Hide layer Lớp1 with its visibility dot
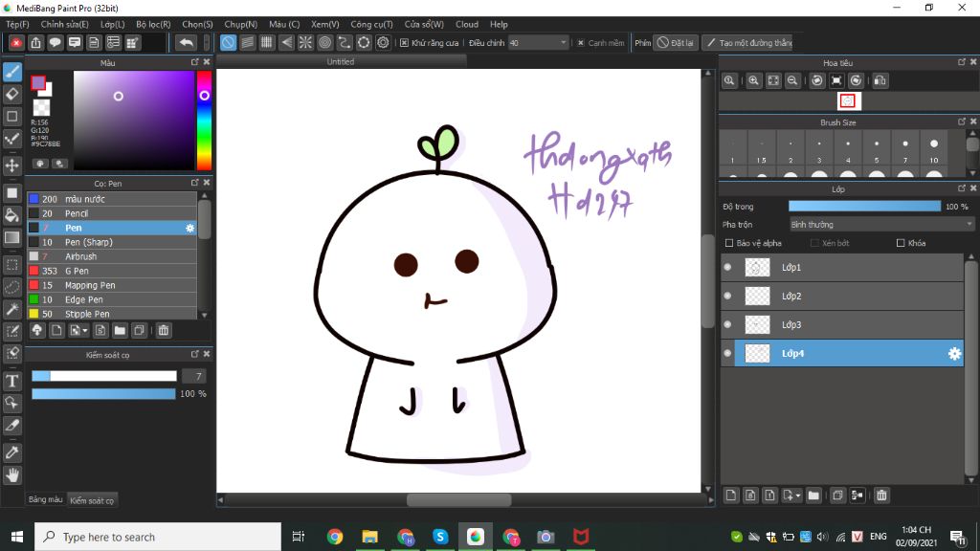The height and width of the screenshot is (551, 980). 727,268
